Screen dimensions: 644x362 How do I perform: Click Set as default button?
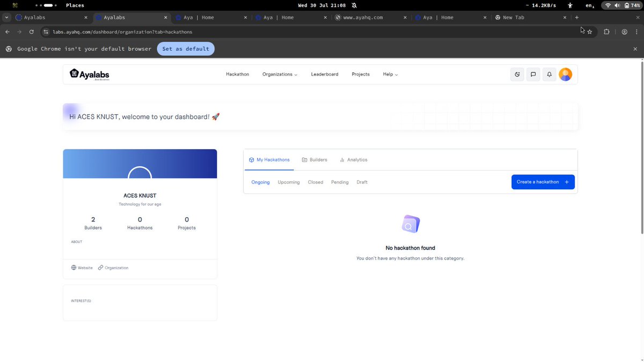click(186, 49)
